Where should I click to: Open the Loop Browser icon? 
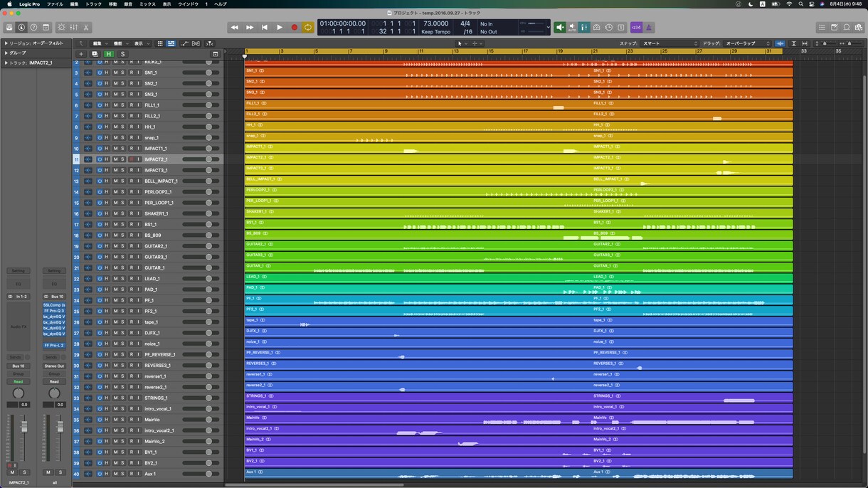(846, 27)
